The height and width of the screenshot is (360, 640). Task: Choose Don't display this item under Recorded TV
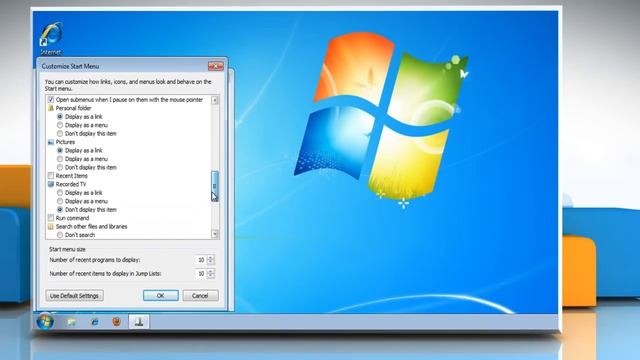point(60,209)
